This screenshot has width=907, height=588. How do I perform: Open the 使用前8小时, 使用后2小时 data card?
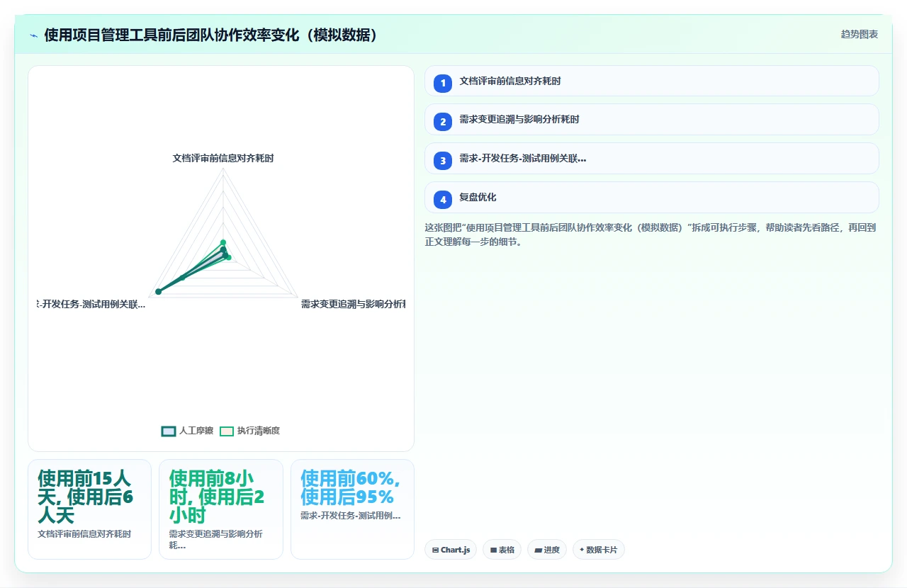point(221,509)
